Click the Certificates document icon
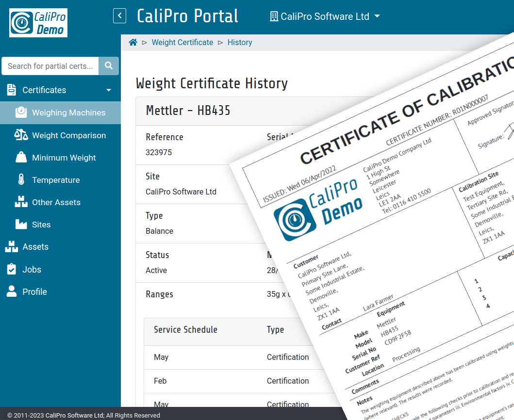This screenshot has width=514, height=420. pyautogui.click(x=12, y=90)
